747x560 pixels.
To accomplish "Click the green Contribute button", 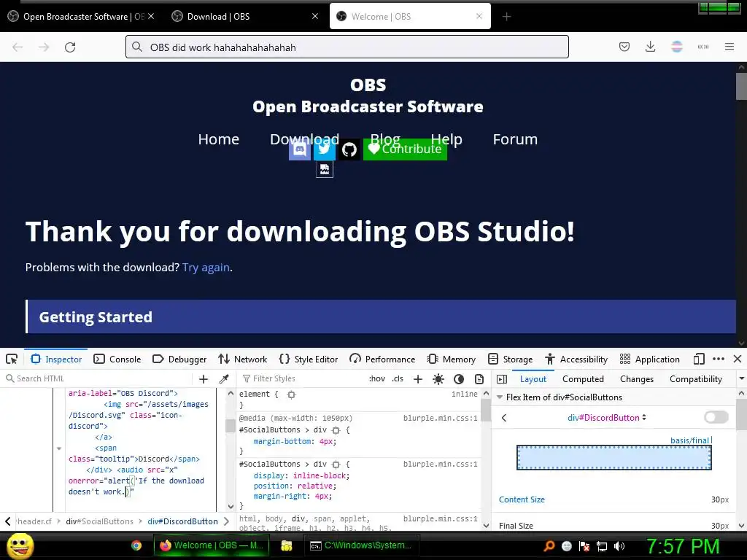I will point(405,149).
